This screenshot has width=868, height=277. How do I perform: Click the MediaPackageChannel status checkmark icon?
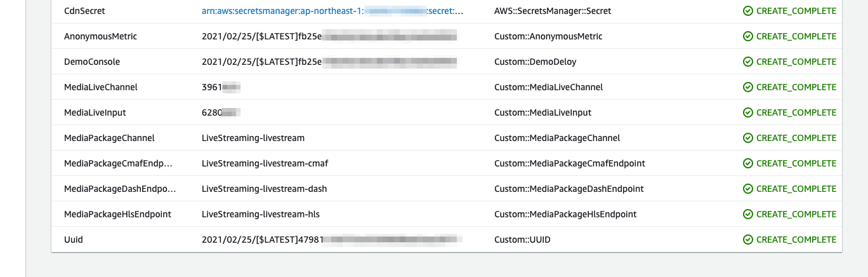coord(748,138)
